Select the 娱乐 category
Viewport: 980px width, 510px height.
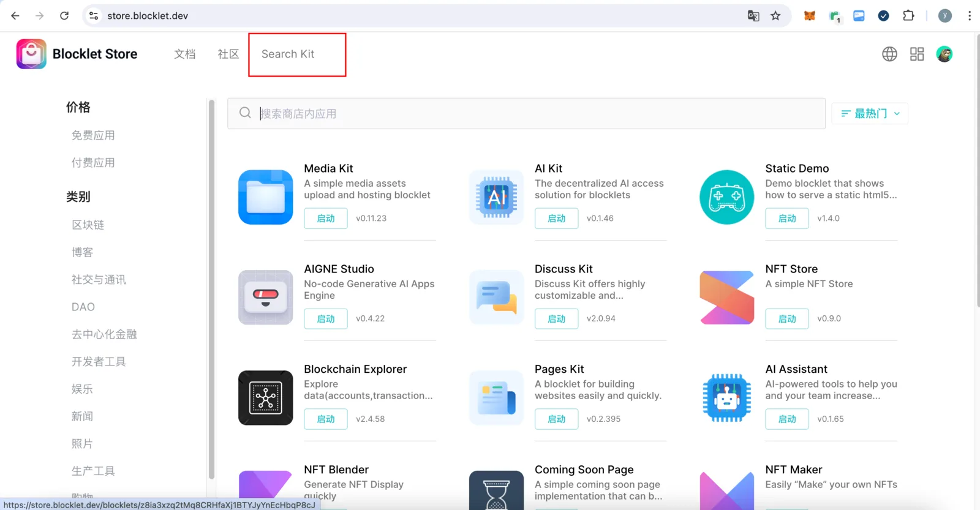coord(82,389)
